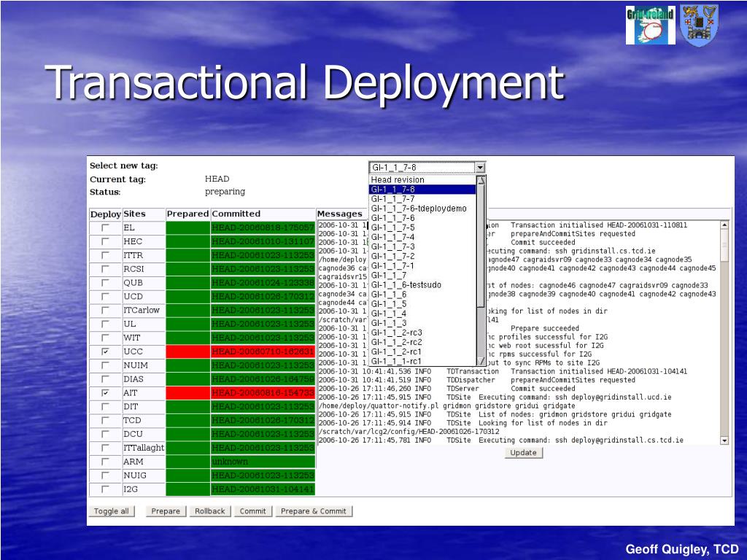
Task: Click the tag list scrollbar down arrow
Action: (481, 361)
